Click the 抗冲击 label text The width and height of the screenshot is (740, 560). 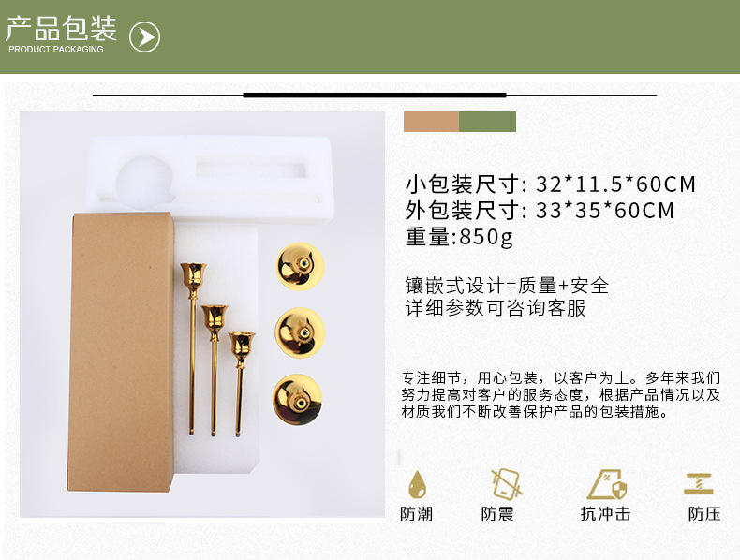[x=605, y=513]
